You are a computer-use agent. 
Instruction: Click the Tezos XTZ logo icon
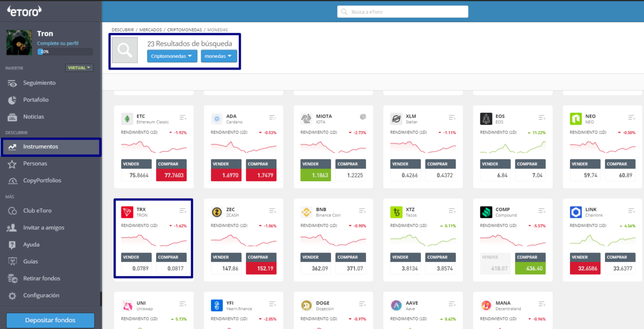[x=397, y=213]
